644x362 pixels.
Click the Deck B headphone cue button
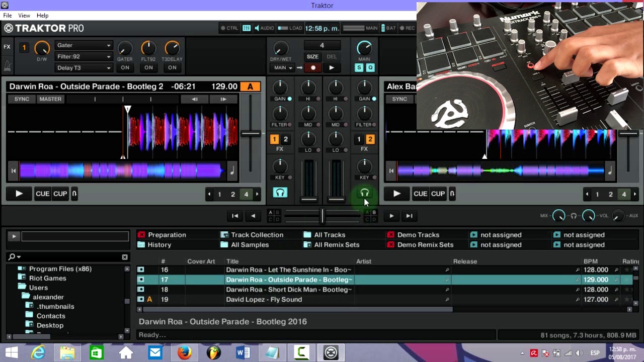tap(365, 193)
